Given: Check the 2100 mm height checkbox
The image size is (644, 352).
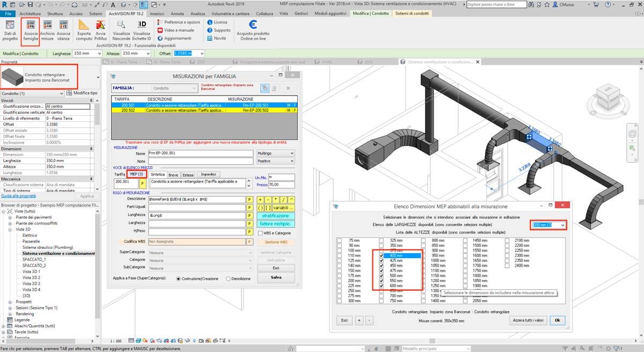Looking at the screenshot, I should 507,241.
